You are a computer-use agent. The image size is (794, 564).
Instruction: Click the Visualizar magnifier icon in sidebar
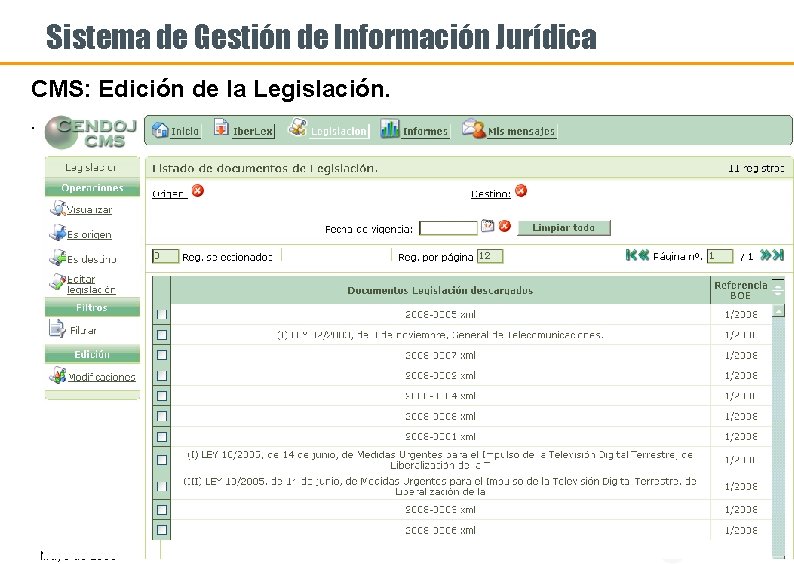coord(58,208)
